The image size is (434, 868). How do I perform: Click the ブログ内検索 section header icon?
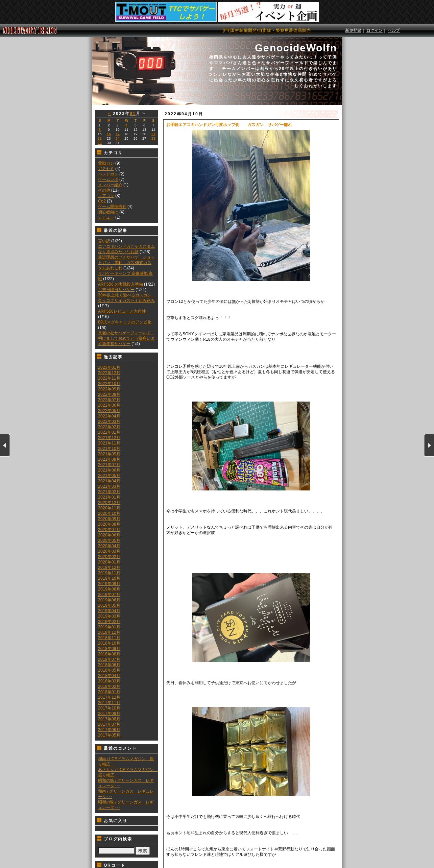(x=99, y=839)
